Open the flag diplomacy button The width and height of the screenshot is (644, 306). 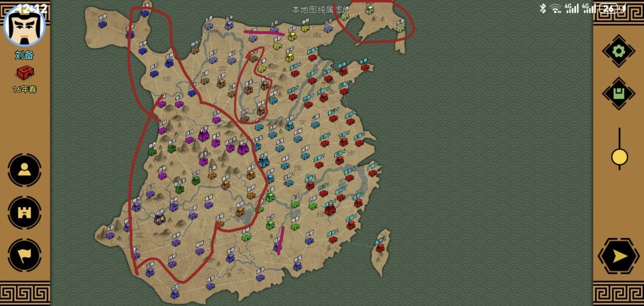click(24, 255)
